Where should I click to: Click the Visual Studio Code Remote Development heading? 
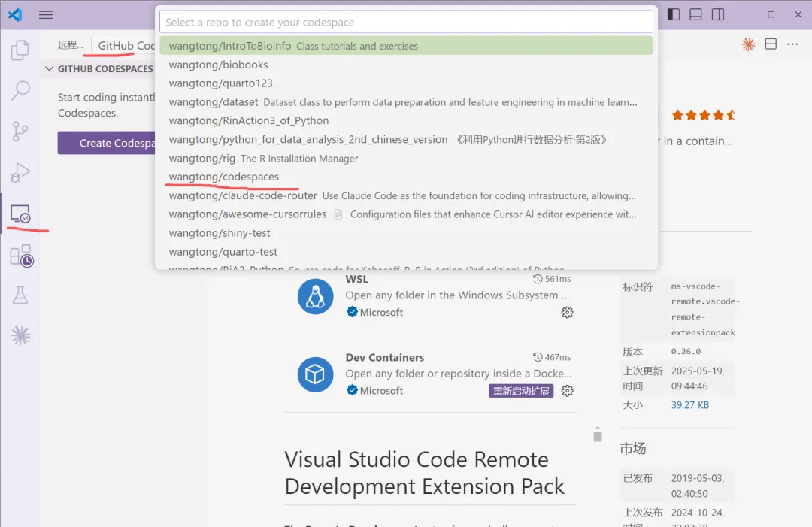424,473
